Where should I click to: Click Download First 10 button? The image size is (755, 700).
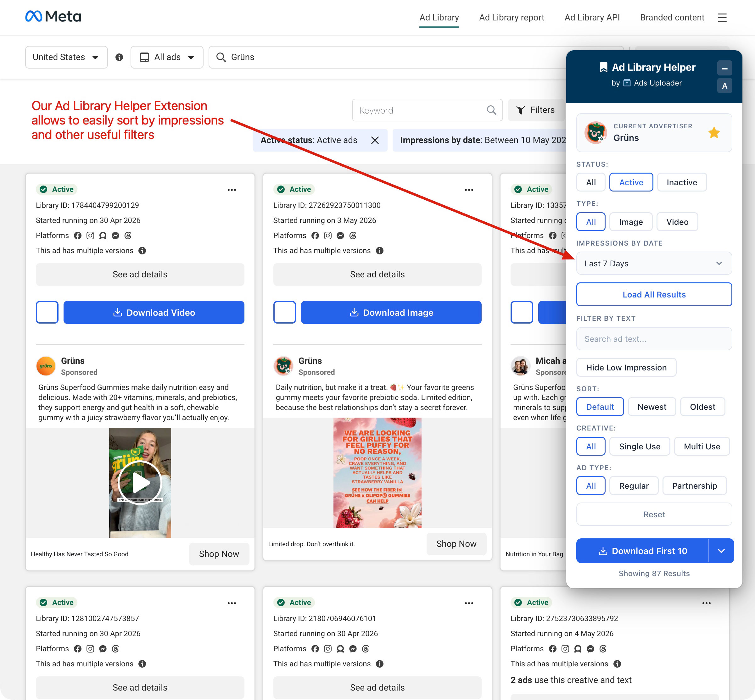click(642, 551)
